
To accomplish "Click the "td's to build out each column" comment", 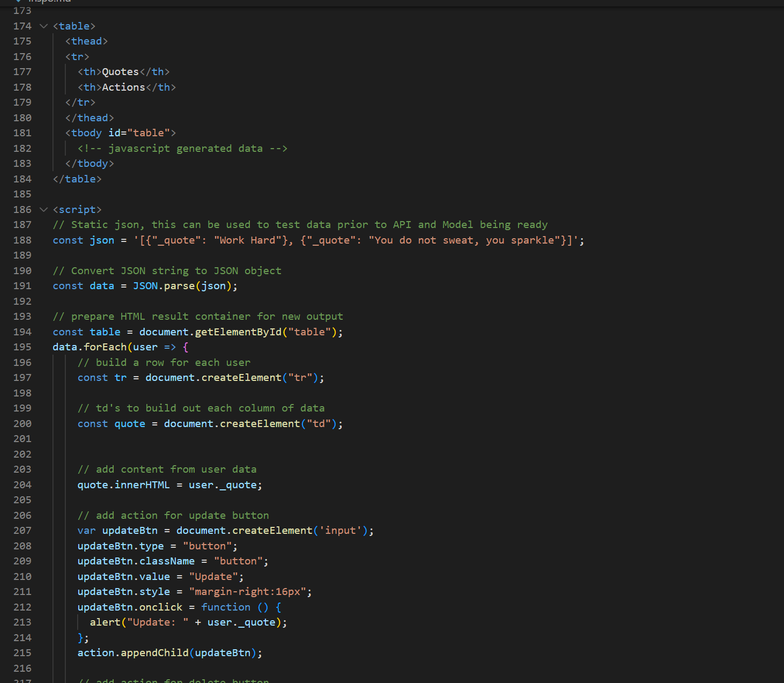I will (x=201, y=408).
